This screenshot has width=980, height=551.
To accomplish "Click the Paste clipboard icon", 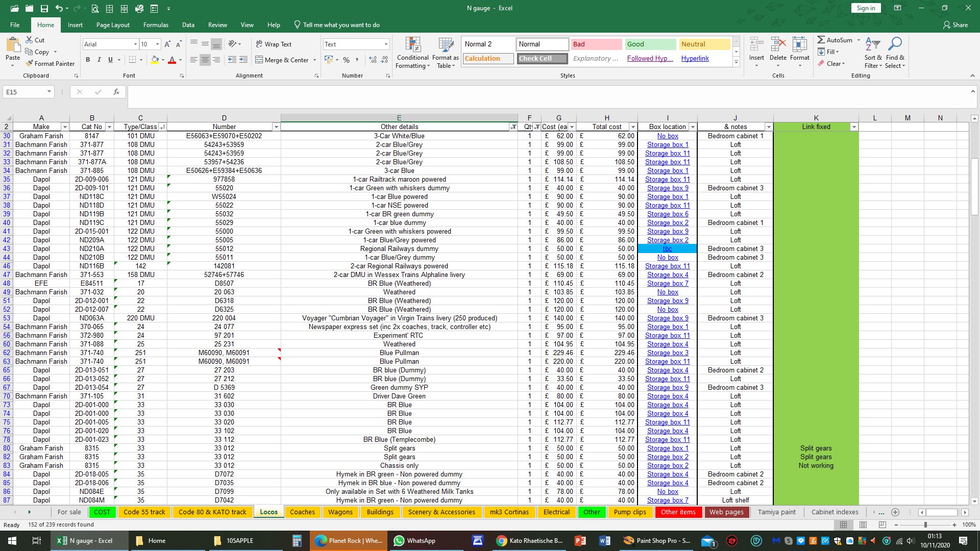I will point(13,46).
